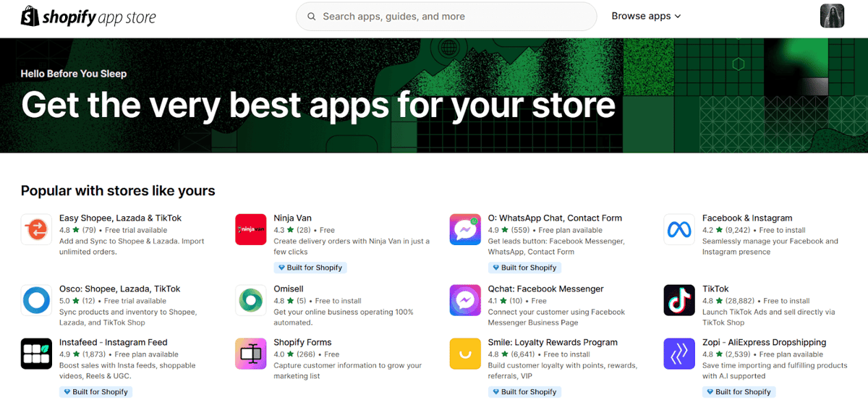Click the search magnifier icon
Screen dimensions: 868x418
312,17
